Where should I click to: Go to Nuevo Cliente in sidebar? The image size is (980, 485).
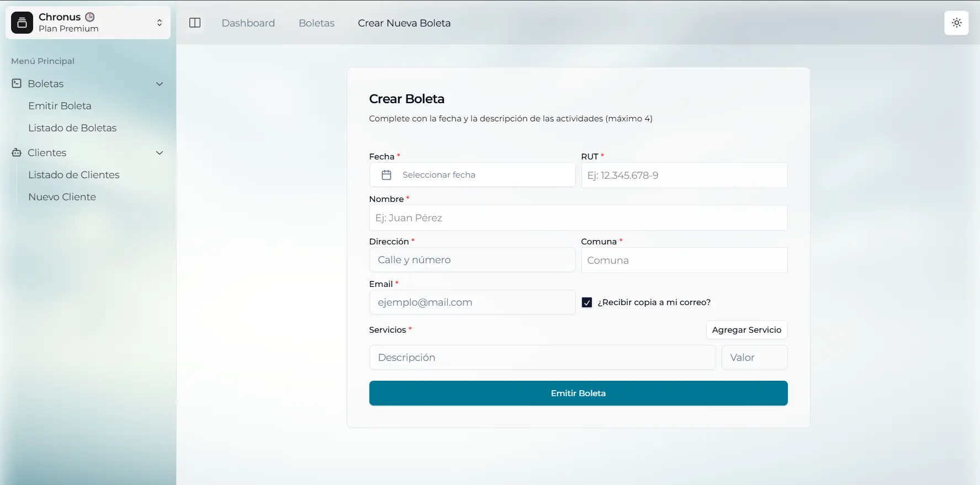click(x=62, y=197)
